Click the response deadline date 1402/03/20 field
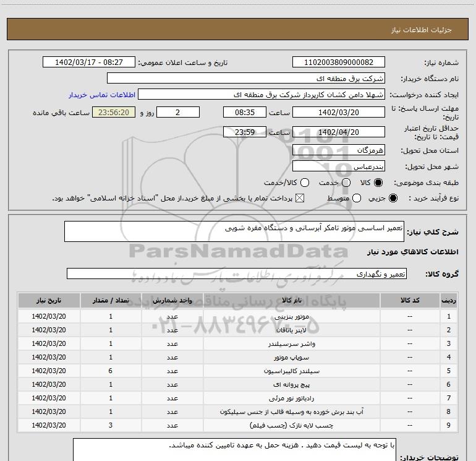476x461 pixels. (338, 112)
